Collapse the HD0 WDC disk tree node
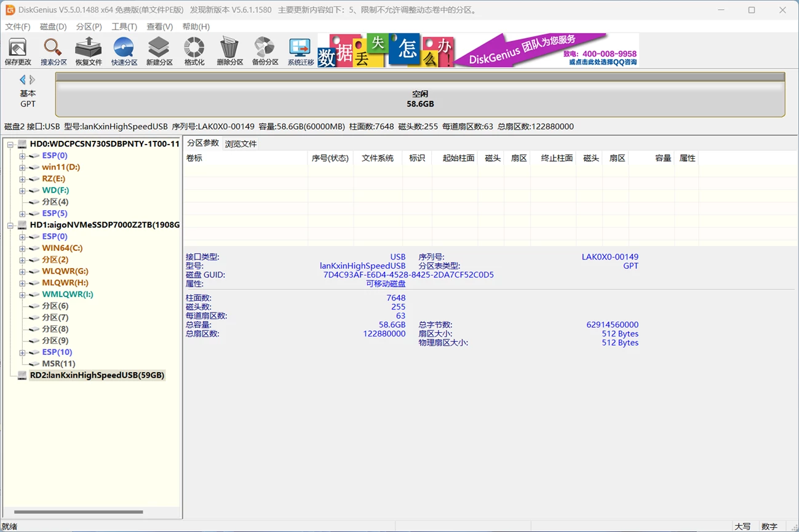Viewport: 799px width, 532px height. (10, 145)
